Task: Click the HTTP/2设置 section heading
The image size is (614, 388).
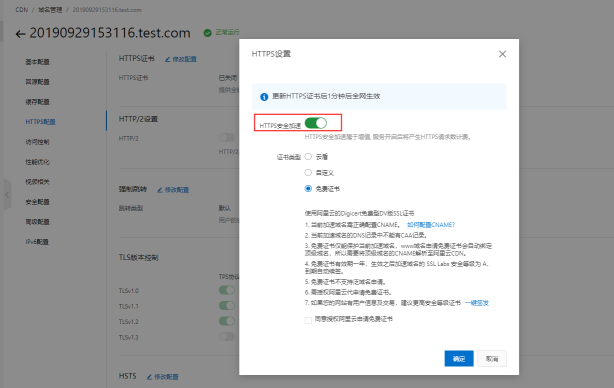Action: (138, 119)
